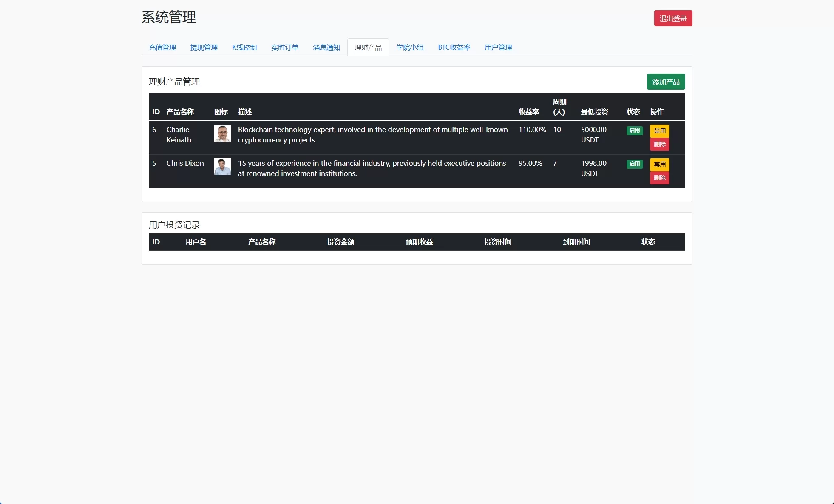Disable the Charlie Keinath product via 禁用
The width and height of the screenshot is (834, 504).
(659, 131)
